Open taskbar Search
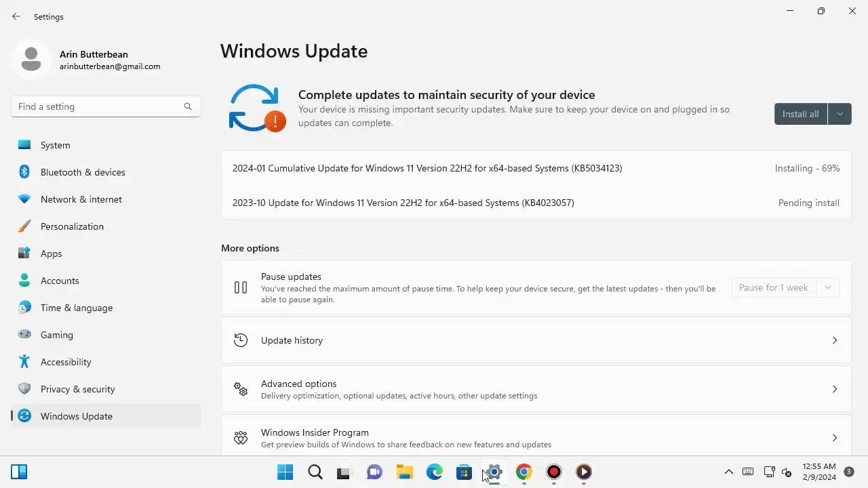This screenshot has height=488, width=868. pos(315,472)
